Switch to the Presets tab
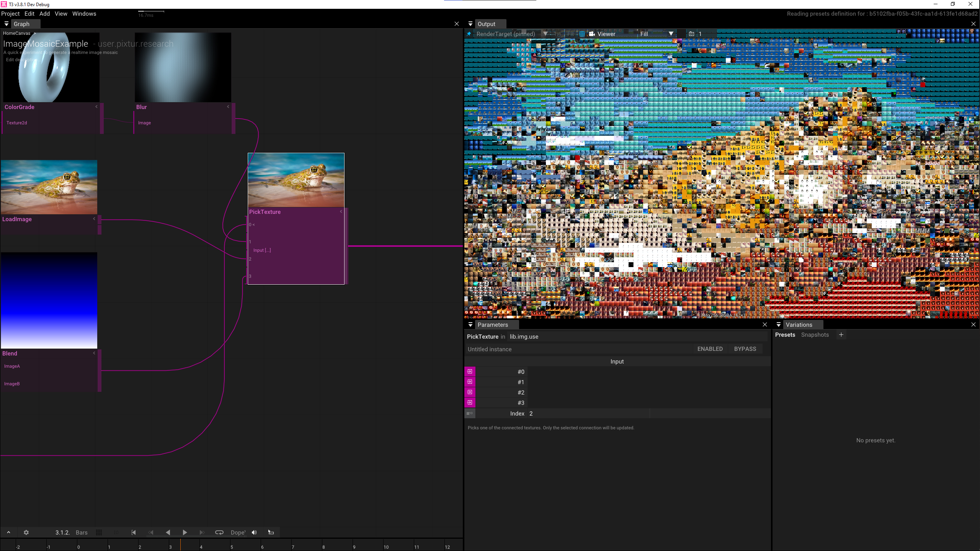The height and width of the screenshot is (551, 980). (x=785, y=335)
